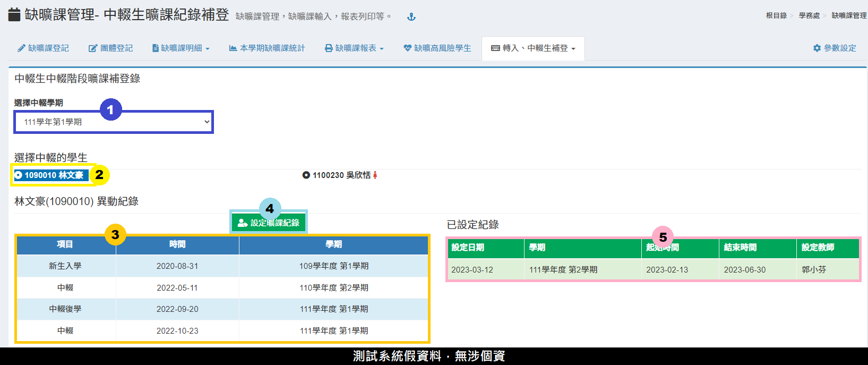Click the edit icon on 團體登記
This screenshot has width=868, height=365.
[x=93, y=48]
